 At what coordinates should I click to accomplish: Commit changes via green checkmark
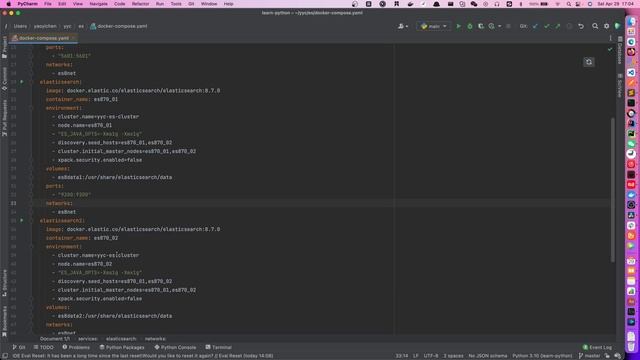(547, 26)
